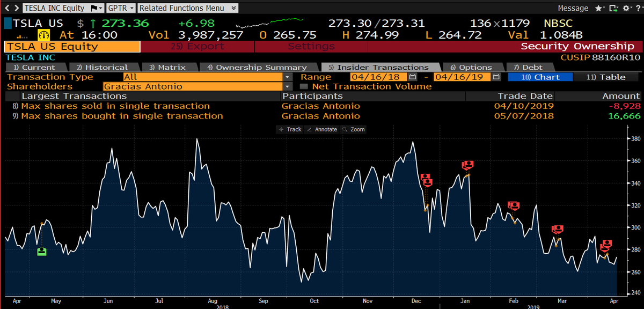Image resolution: width=644 pixels, height=309 pixels.
Task: Select the 10) Chart view button
Action: click(x=540, y=77)
